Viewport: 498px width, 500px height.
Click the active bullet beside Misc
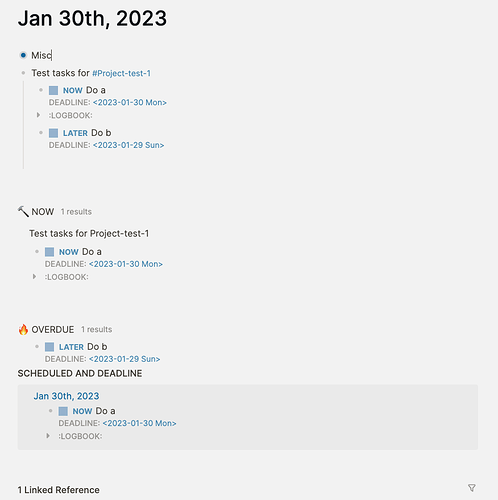(x=23, y=55)
